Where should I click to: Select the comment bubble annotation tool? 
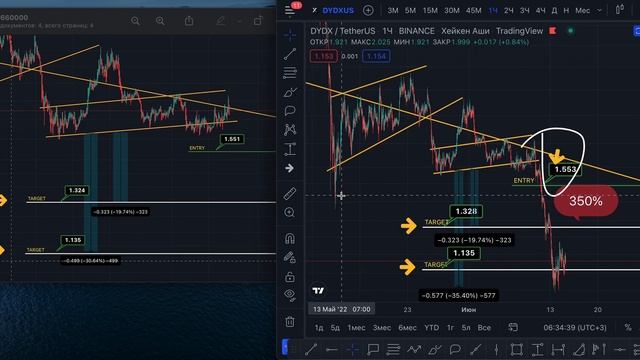coord(290,111)
